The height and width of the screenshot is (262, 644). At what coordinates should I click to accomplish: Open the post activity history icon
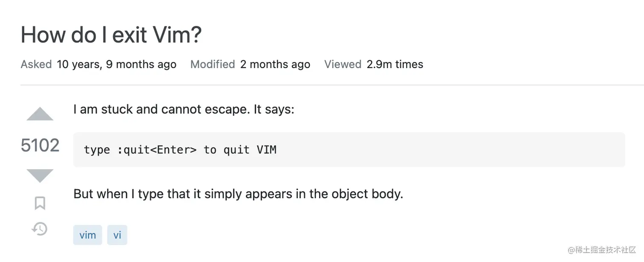pos(40,229)
